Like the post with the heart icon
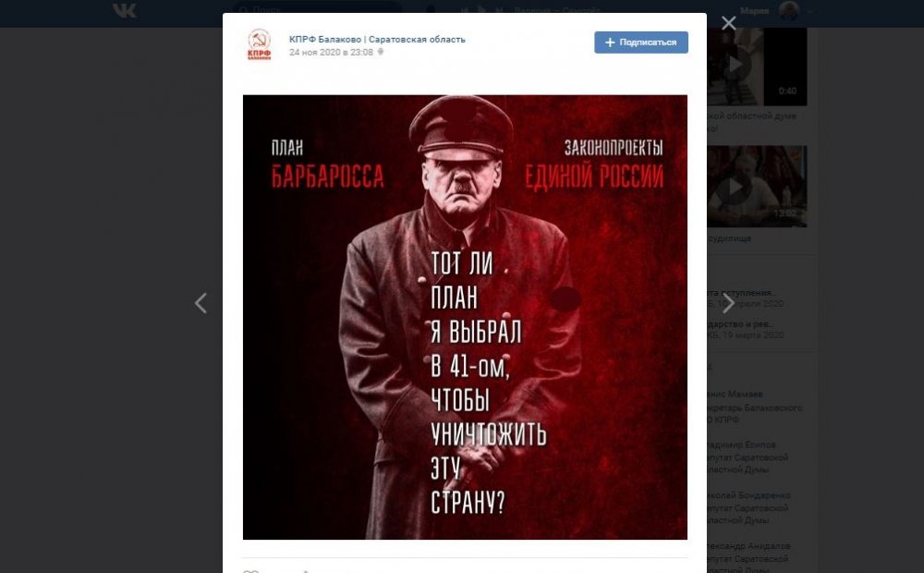924x573 pixels. pyautogui.click(x=251, y=570)
